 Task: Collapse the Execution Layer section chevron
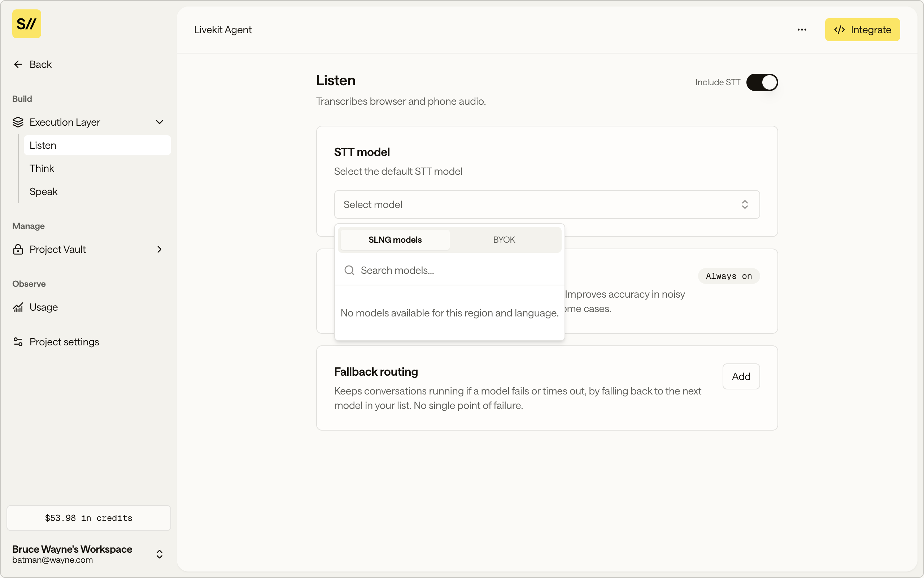point(160,122)
